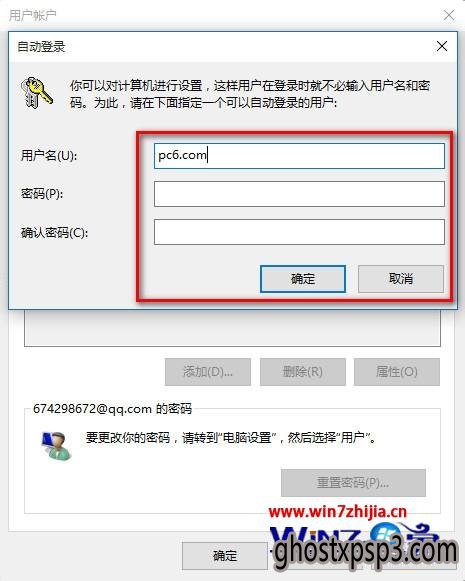
Task: Click the 自动登录 dialog title bar
Action: pyautogui.click(x=222, y=47)
